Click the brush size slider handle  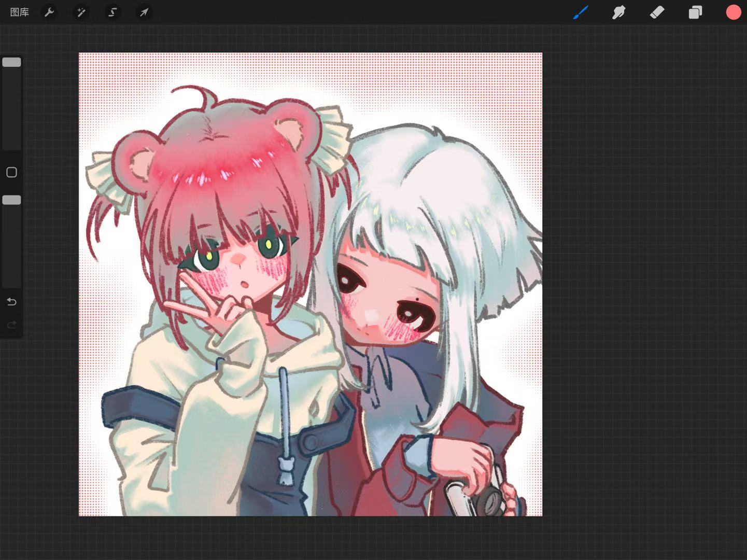click(x=11, y=62)
